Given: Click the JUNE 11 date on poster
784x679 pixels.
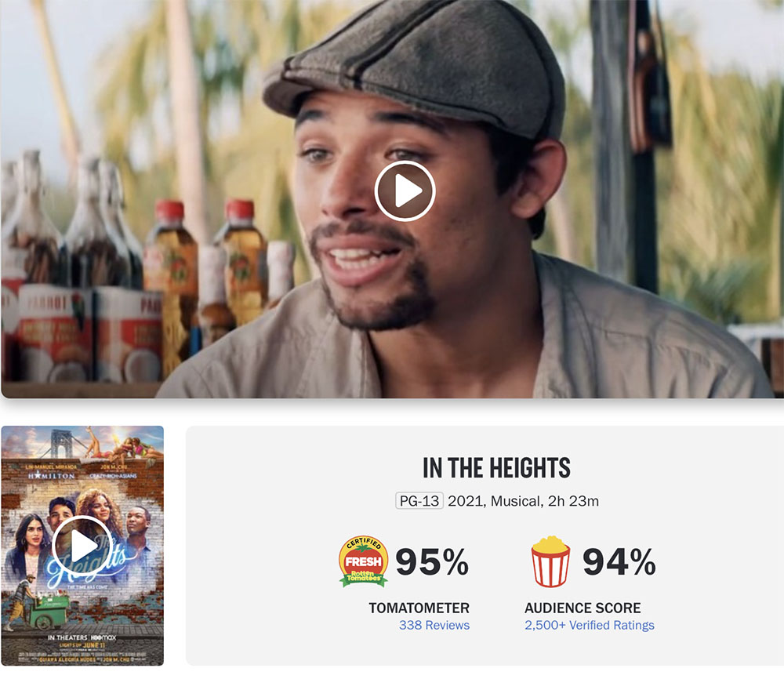Looking at the screenshot, I should point(94,645).
